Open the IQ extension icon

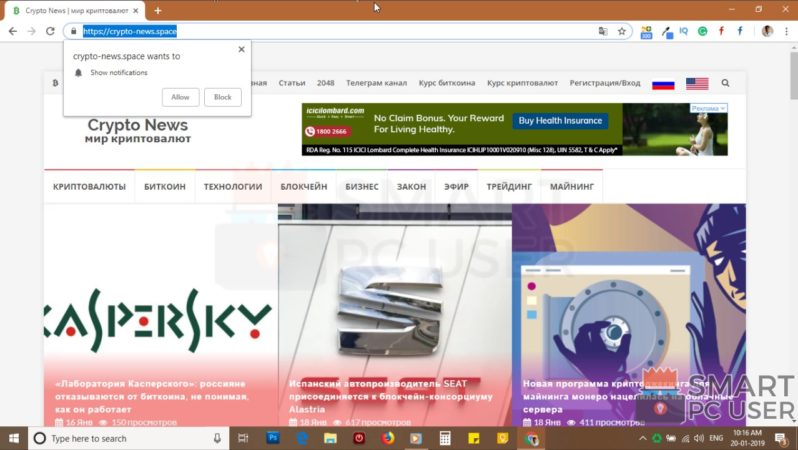683,31
